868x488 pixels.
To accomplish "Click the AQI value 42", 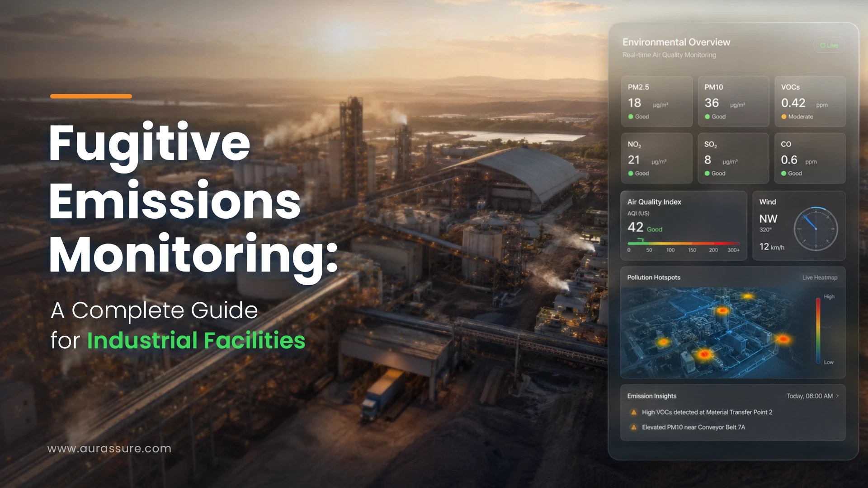I will [635, 227].
